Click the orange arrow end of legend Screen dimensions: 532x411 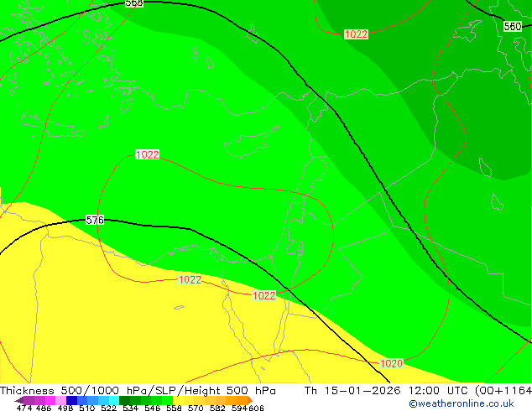[x=250, y=400]
